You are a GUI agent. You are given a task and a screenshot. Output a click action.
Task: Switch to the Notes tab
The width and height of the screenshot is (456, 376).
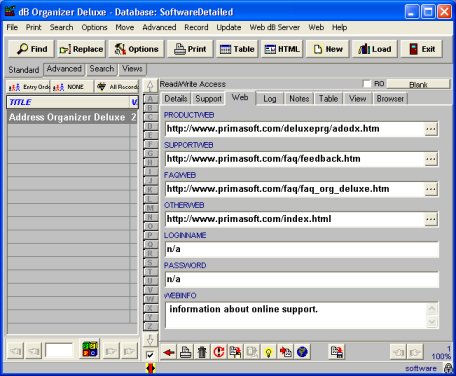(299, 99)
